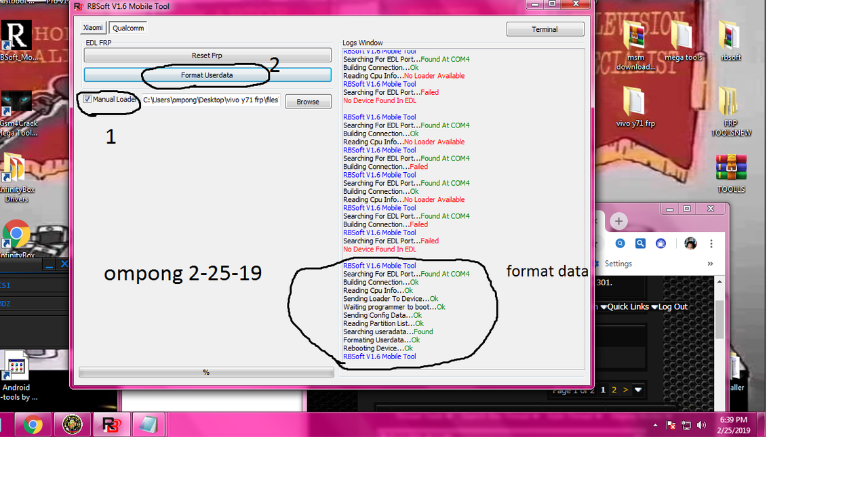Image resolution: width=868 pixels, height=488 pixels.
Task: Click the Reset Frp button
Action: (x=208, y=56)
